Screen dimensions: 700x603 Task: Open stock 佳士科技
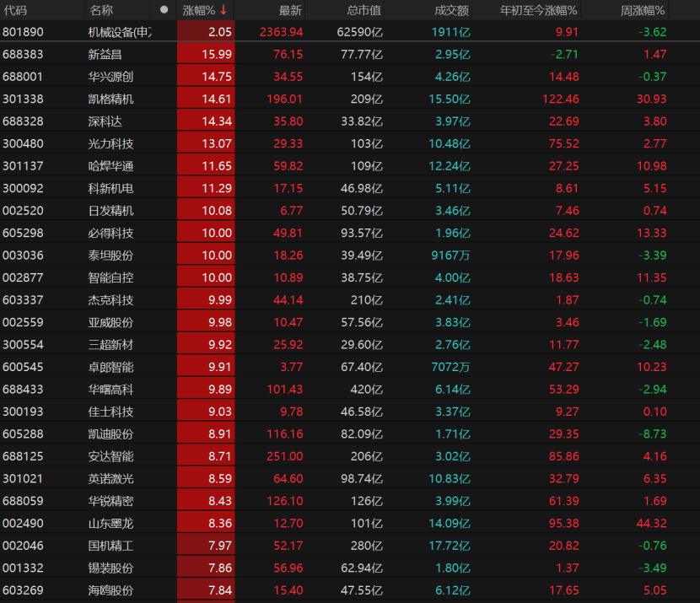(110, 412)
